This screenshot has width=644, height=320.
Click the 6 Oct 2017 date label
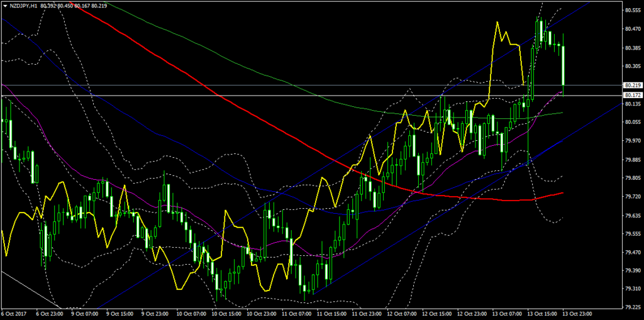13,314
